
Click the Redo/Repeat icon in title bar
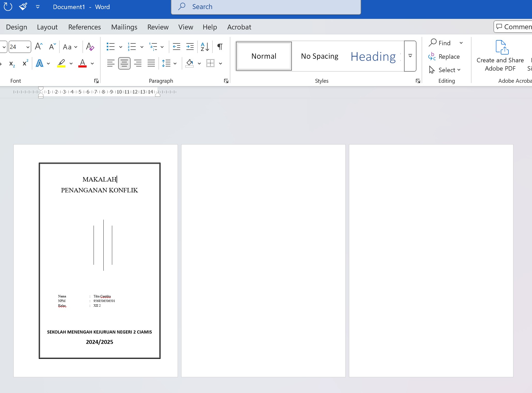pyautogui.click(x=8, y=7)
